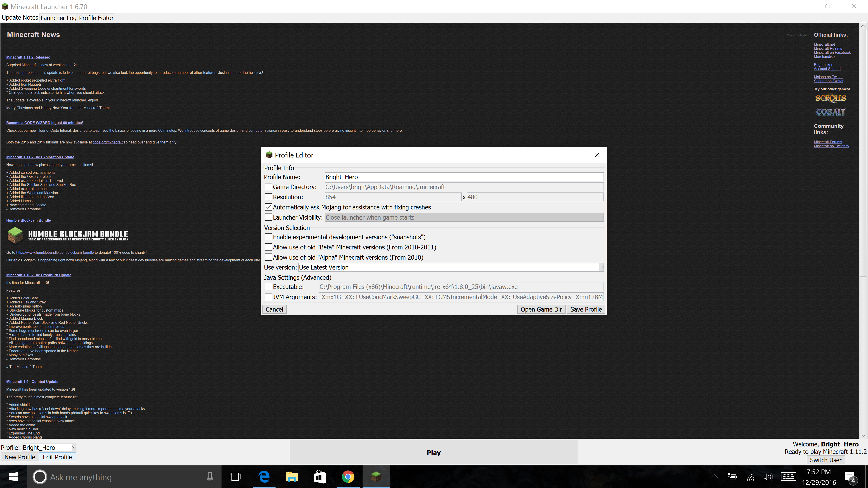Click the Profile Name text field
Viewport: 868px width, 488px height.
tap(464, 177)
